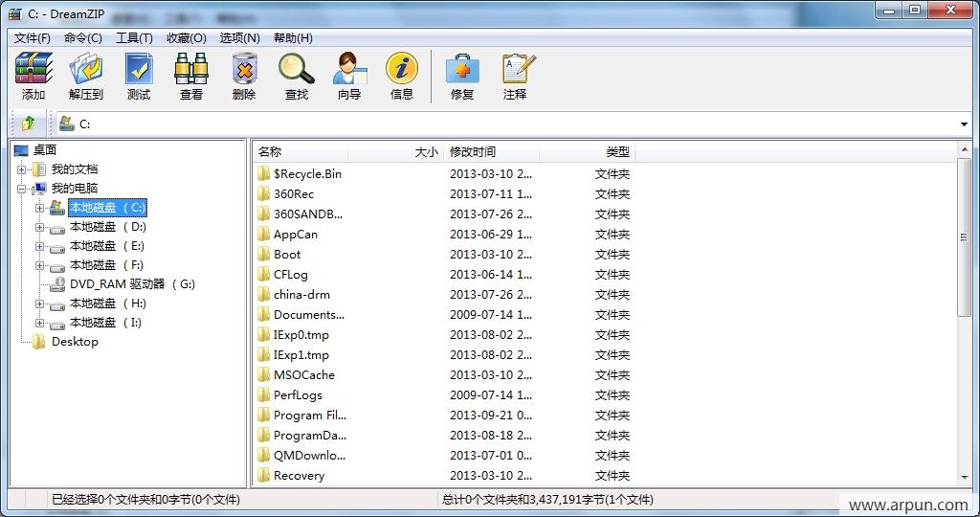980x517 pixels.
Task: Click the 查找 (Find) magnifier icon
Action: point(297,68)
